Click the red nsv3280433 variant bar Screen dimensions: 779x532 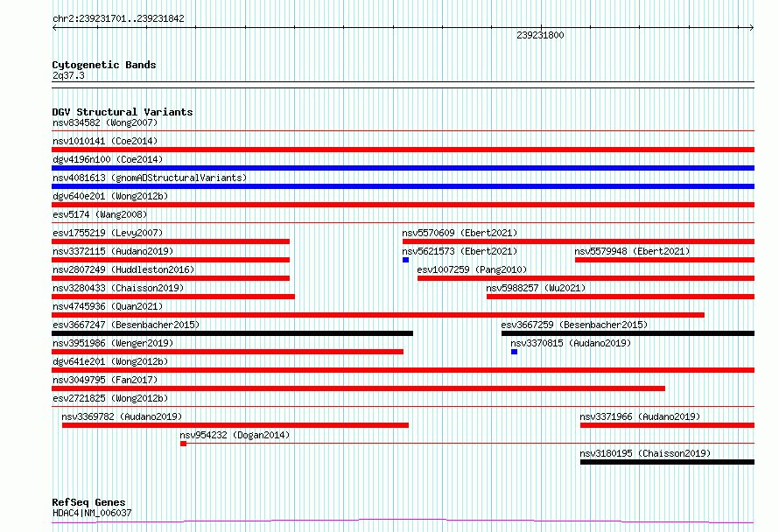173,297
